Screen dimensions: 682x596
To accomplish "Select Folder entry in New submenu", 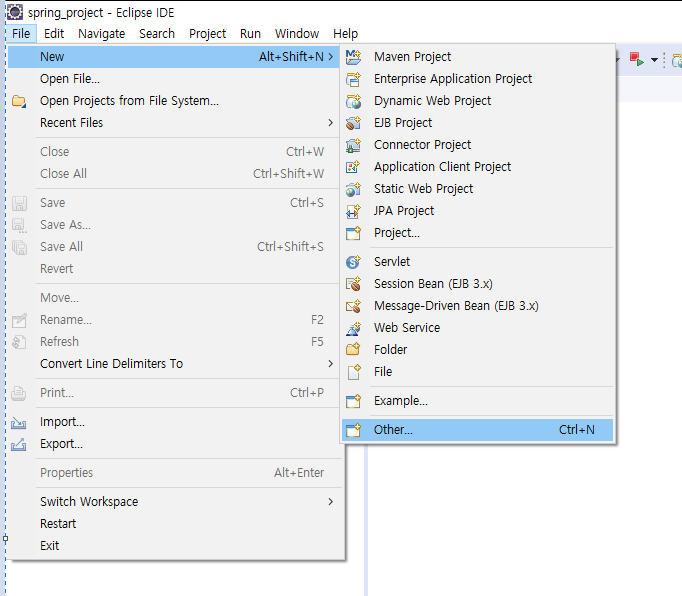I will point(478,350).
